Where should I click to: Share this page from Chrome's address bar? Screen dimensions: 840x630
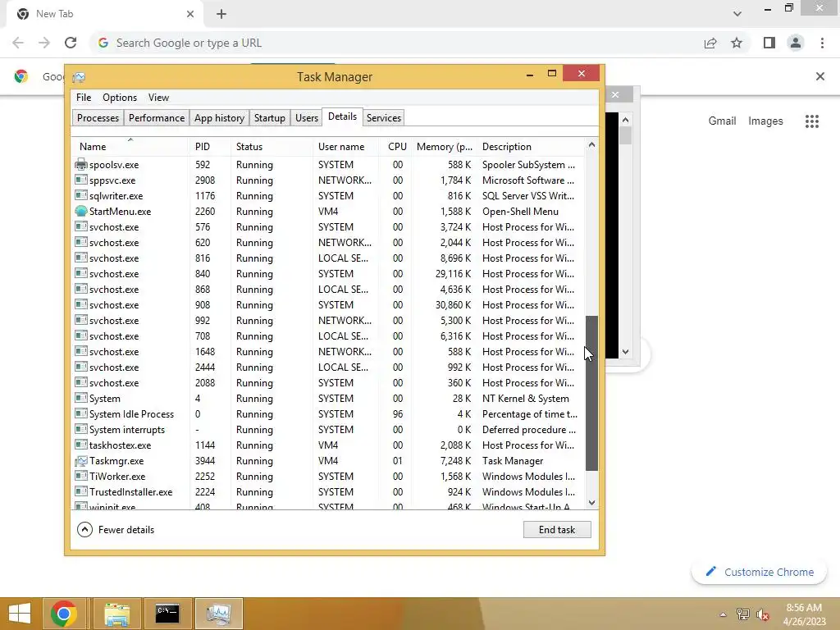(710, 43)
